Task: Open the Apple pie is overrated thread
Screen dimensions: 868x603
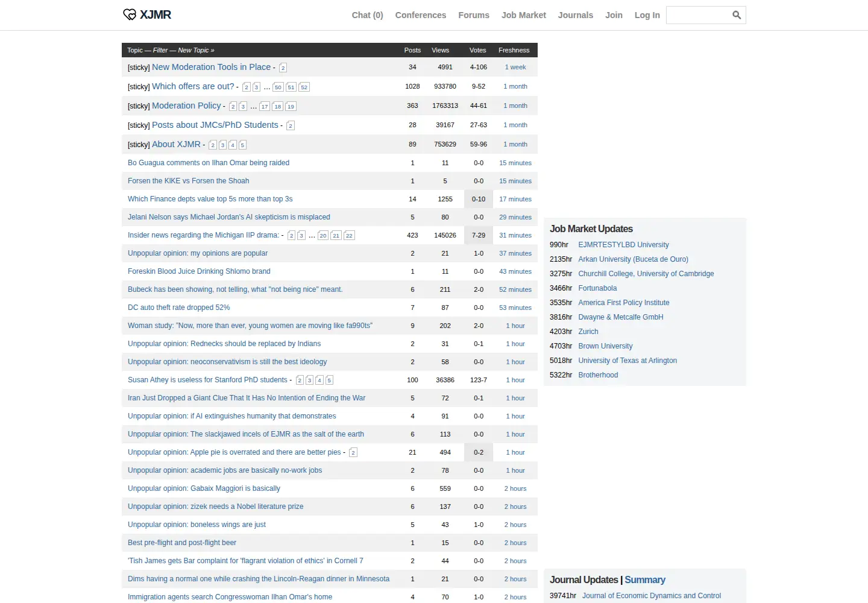Action: point(234,452)
